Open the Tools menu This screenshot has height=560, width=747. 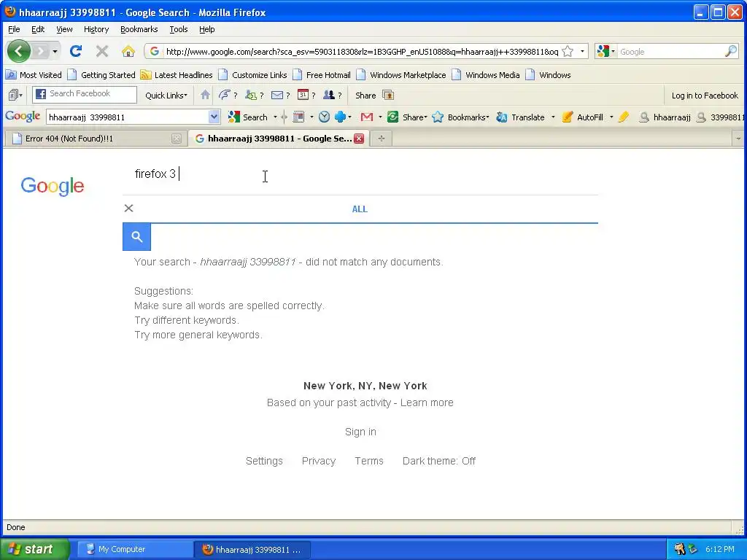(179, 29)
